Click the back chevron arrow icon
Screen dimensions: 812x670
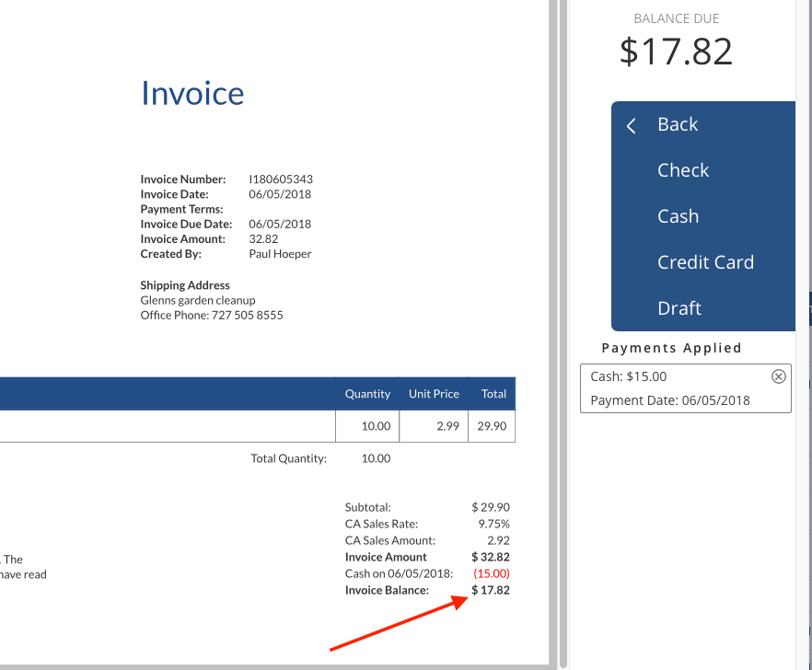click(x=632, y=126)
